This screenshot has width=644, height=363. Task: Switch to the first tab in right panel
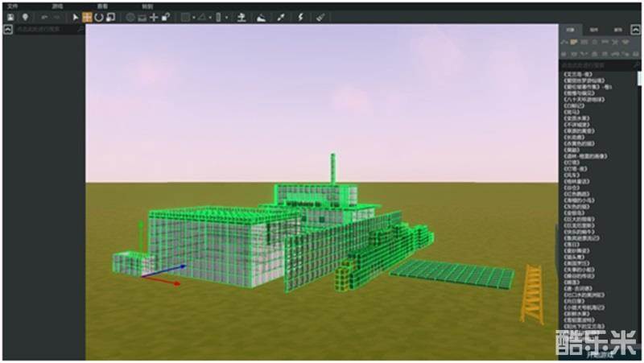[570, 29]
